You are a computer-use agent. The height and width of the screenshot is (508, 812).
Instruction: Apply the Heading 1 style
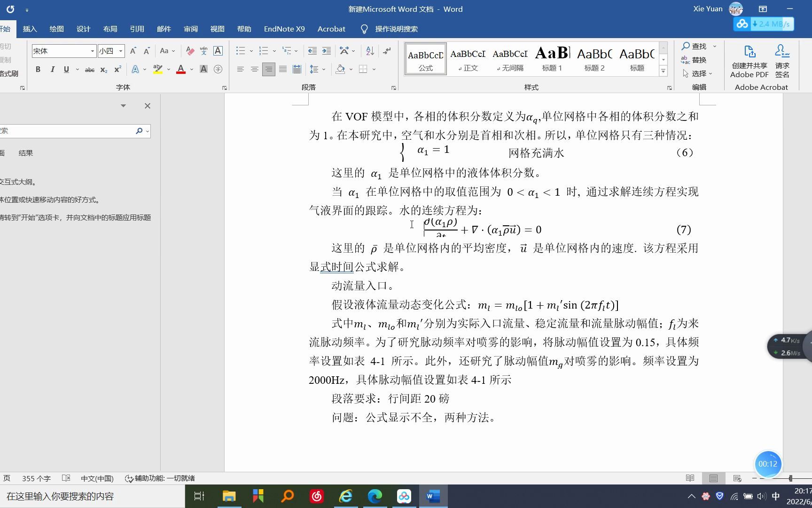point(552,59)
